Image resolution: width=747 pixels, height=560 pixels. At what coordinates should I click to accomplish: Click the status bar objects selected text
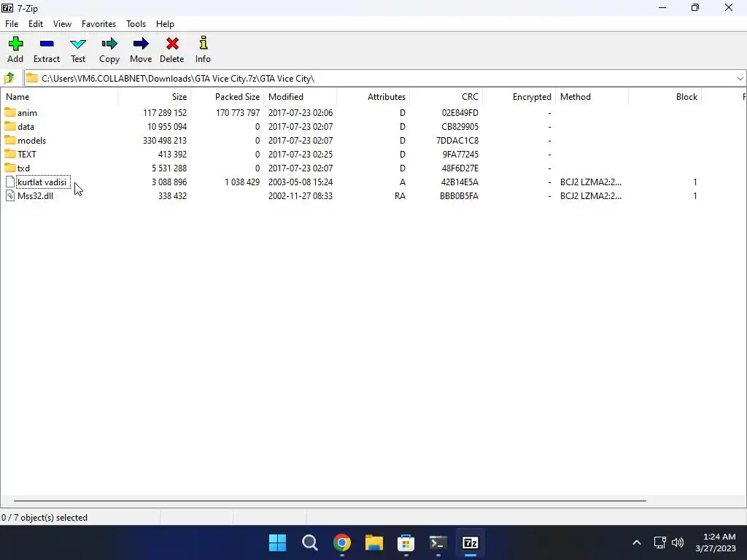tap(44, 518)
